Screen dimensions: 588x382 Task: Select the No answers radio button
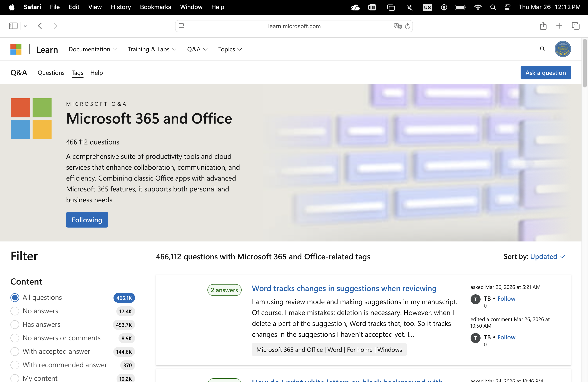pyautogui.click(x=15, y=311)
